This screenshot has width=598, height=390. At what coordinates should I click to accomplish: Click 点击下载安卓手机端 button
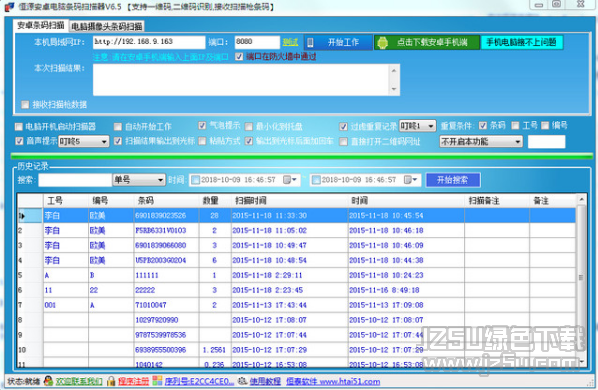coord(427,42)
